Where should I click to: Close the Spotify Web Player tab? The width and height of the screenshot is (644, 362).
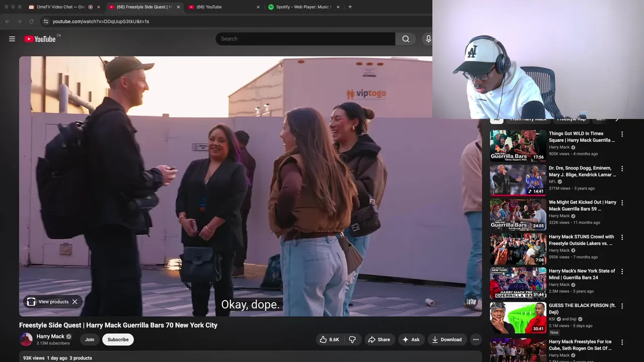click(x=338, y=7)
